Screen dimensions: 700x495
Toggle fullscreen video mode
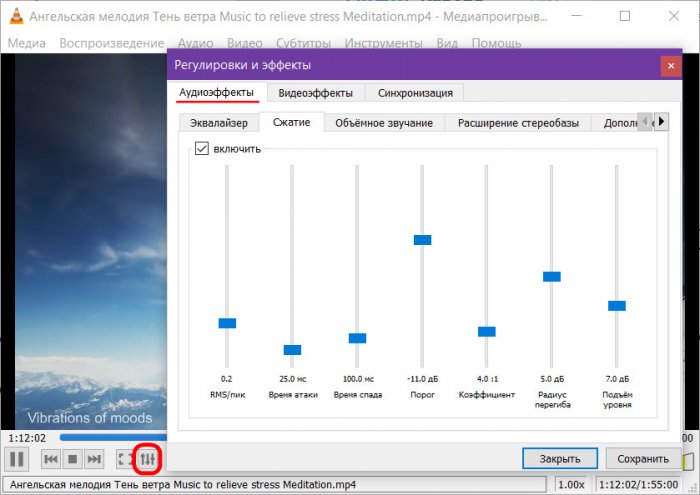[x=125, y=459]
